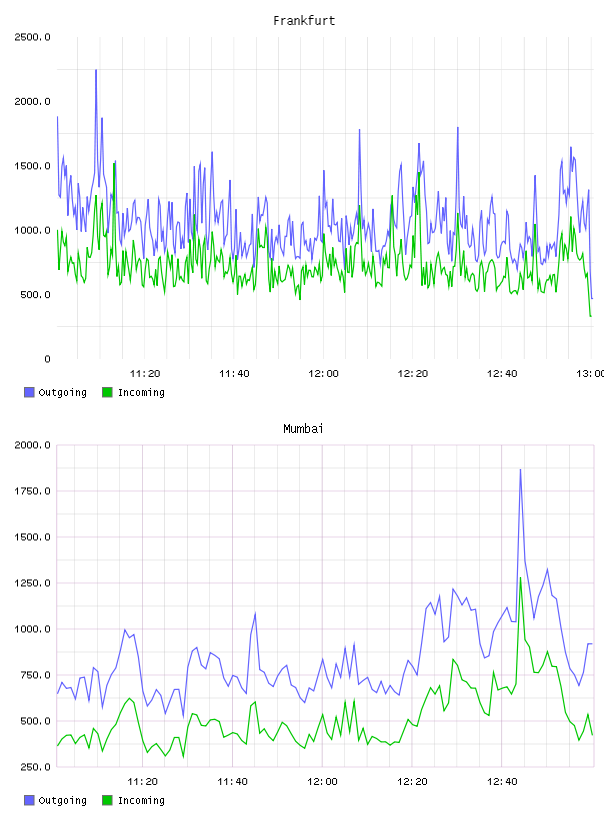
Task: Click the 1000.0 axis label in Mumbai chart
Action: (x=32, y=629)
